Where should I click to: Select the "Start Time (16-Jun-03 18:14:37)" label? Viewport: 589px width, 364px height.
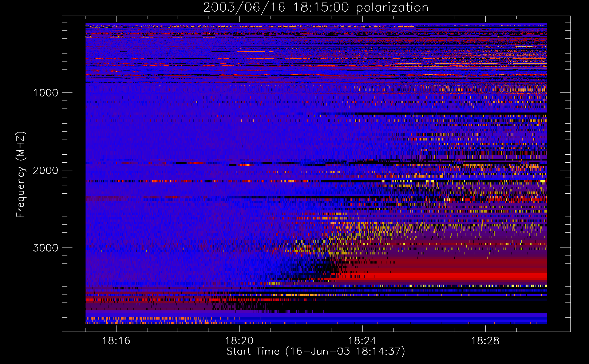pyautogui.click(x=316, y=352)
